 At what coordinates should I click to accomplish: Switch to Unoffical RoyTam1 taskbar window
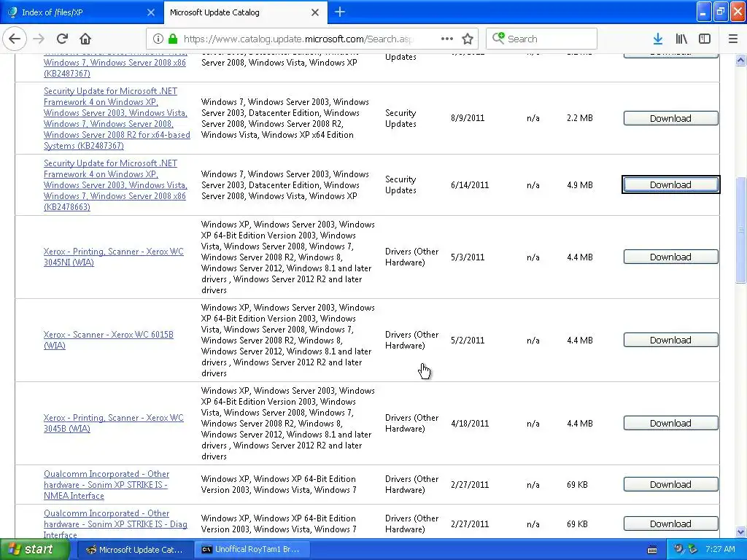point(253,550)
